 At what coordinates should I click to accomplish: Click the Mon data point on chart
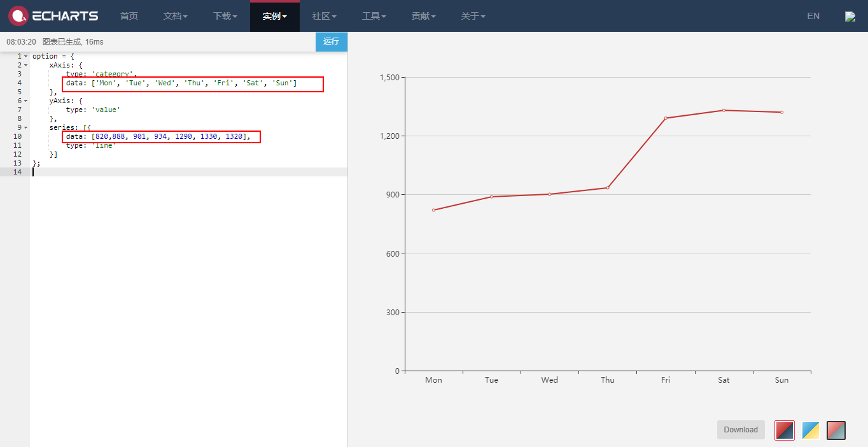click(433, 210)
